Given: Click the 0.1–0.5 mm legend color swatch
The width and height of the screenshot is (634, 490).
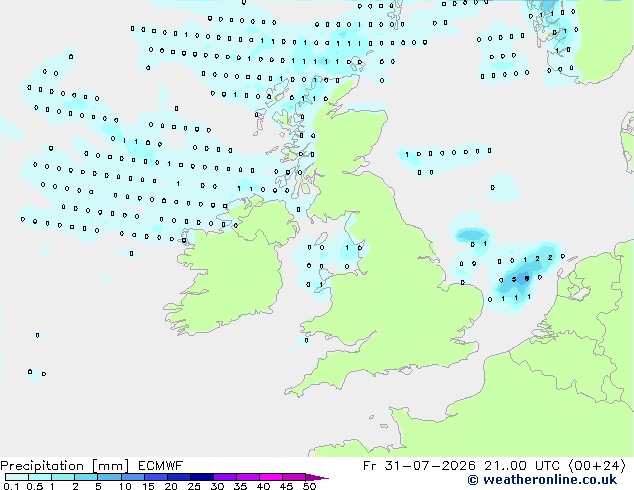Looking at the screenshot, I should coord(17,477).
